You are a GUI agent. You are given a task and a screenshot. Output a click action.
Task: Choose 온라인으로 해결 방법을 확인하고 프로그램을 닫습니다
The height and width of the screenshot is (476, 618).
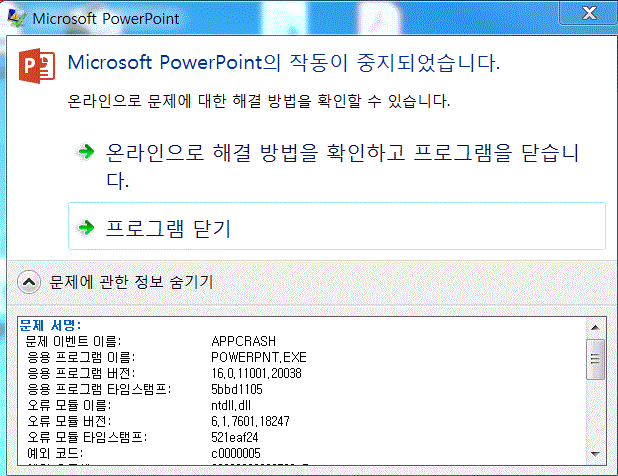pos(337,166)
